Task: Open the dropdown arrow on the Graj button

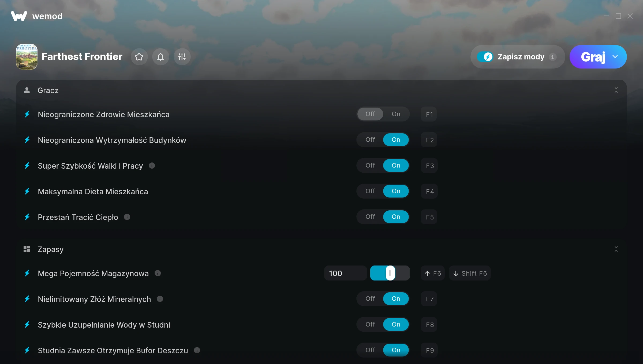Action: coord(615,57)
